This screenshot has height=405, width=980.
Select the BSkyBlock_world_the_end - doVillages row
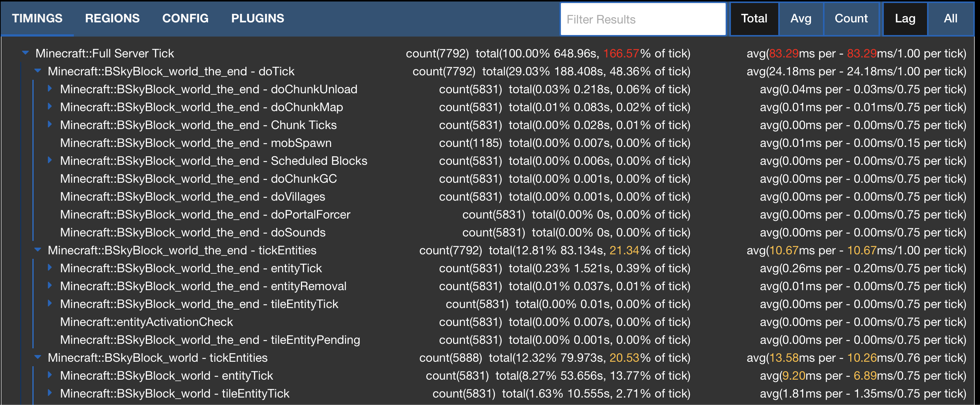tap(513, 197)
